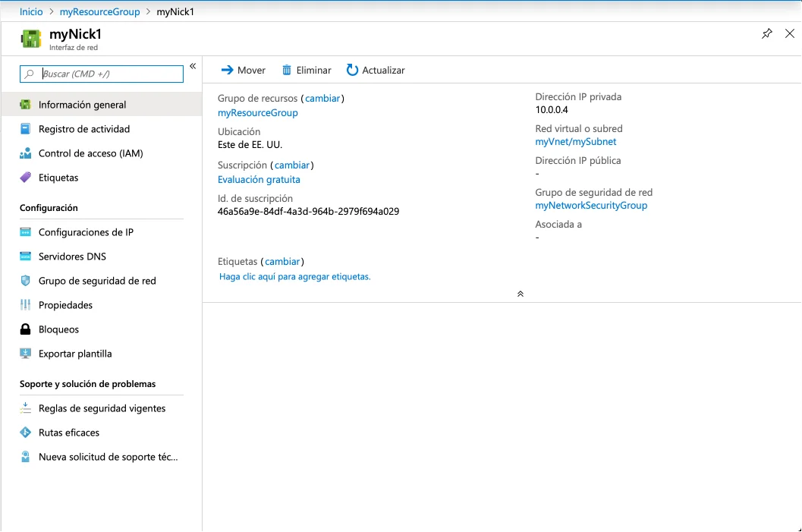Click the Nueva solicitud de soporte icon
Image resolution: width=802 pixels, height=532 pixels.
point(25,457)
